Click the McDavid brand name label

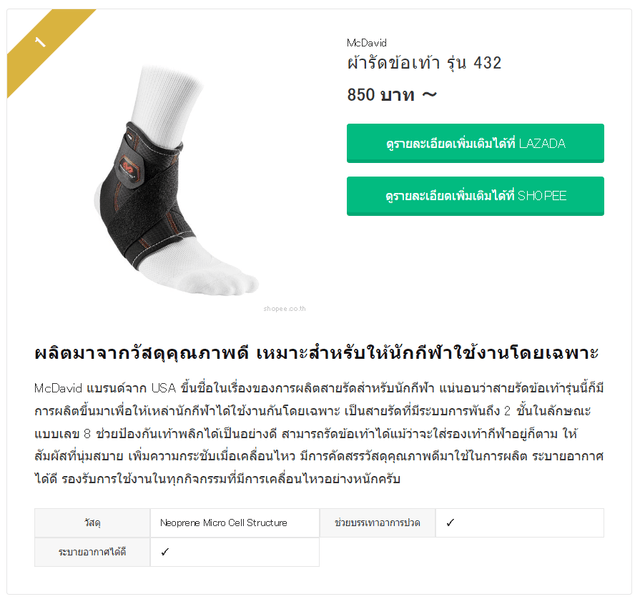coord(366,43)
